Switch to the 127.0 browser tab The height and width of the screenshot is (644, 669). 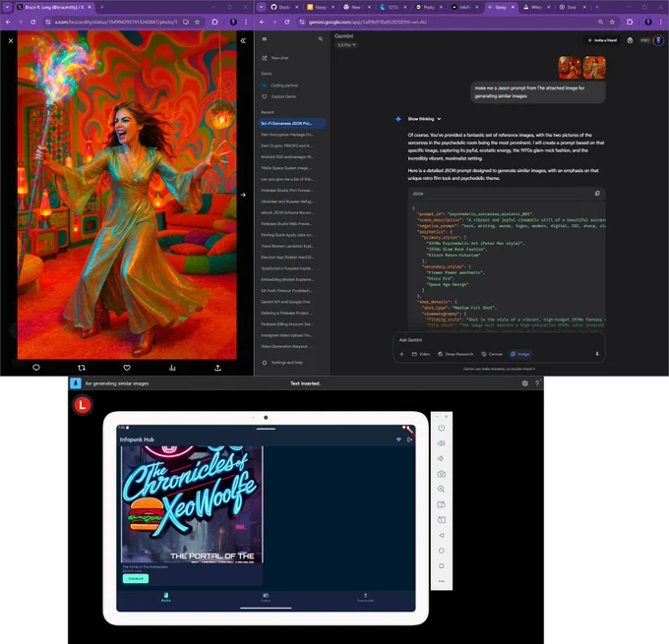point(393,7)
